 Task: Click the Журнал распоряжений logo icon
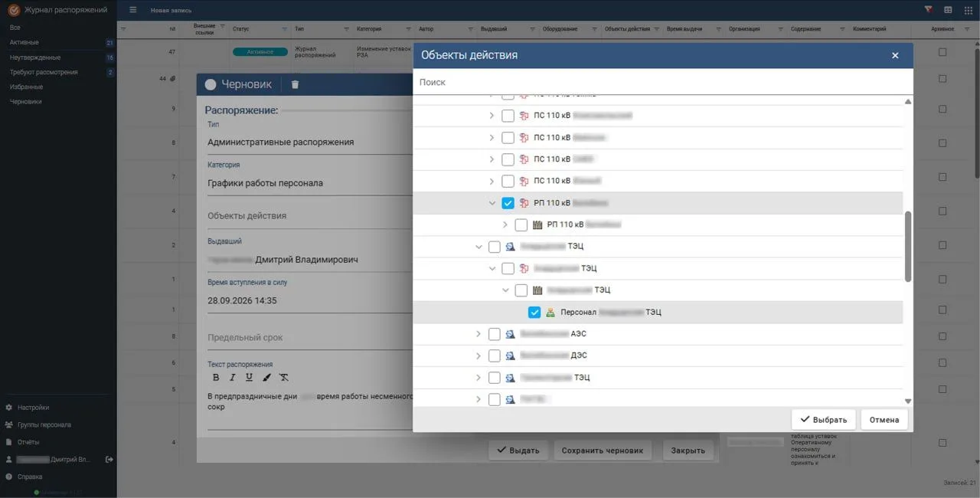(13, 10)
